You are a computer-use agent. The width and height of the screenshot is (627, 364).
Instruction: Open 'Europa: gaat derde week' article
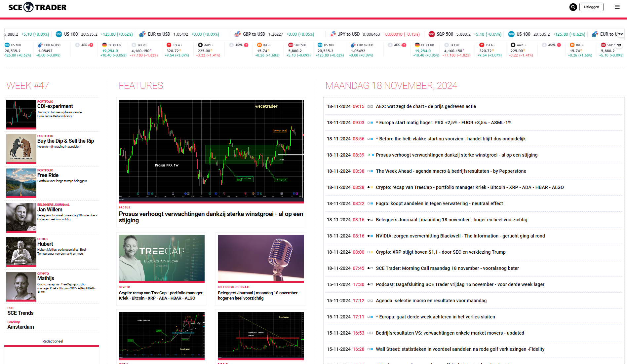(x=435, y=317)
